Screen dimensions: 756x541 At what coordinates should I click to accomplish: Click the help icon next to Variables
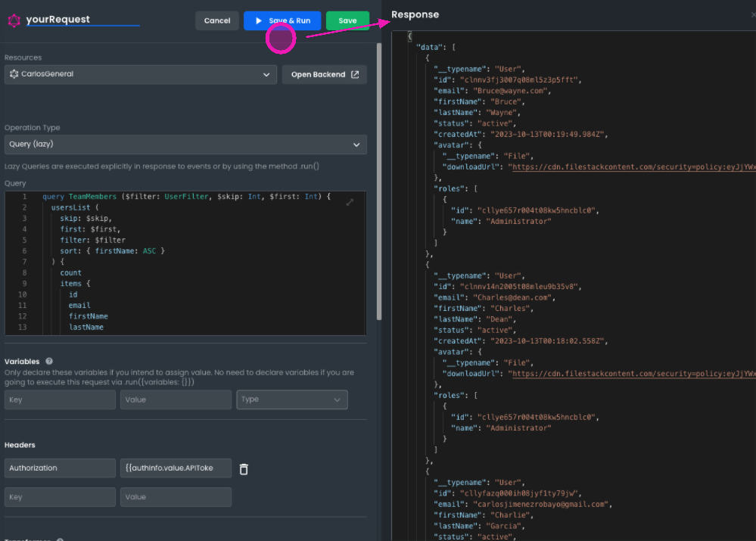pyautogui.click(x=49, y=362)
